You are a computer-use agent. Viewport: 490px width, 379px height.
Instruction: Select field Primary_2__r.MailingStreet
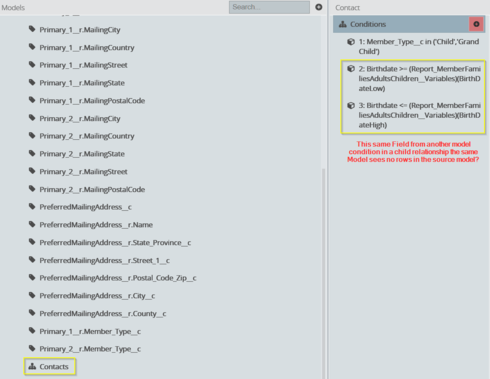coord(83,171)
